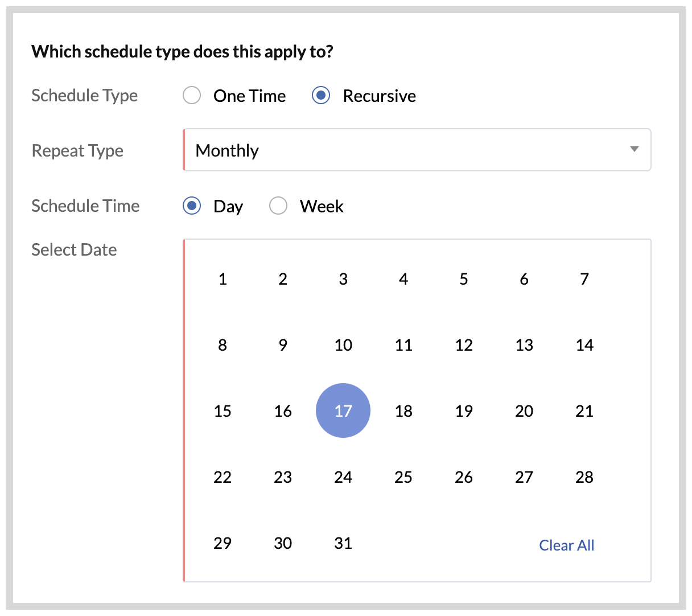
Task: Select day 14 of the month
Action: (584, 345)
